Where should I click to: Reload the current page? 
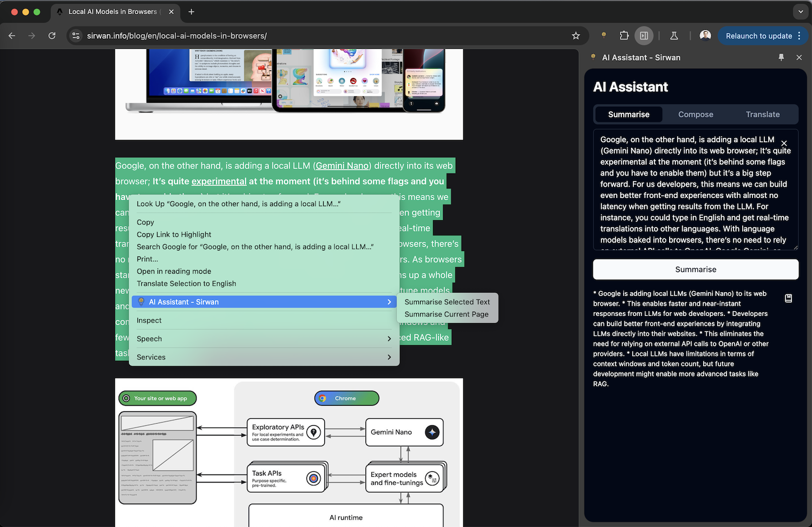[x=52, y=36]
